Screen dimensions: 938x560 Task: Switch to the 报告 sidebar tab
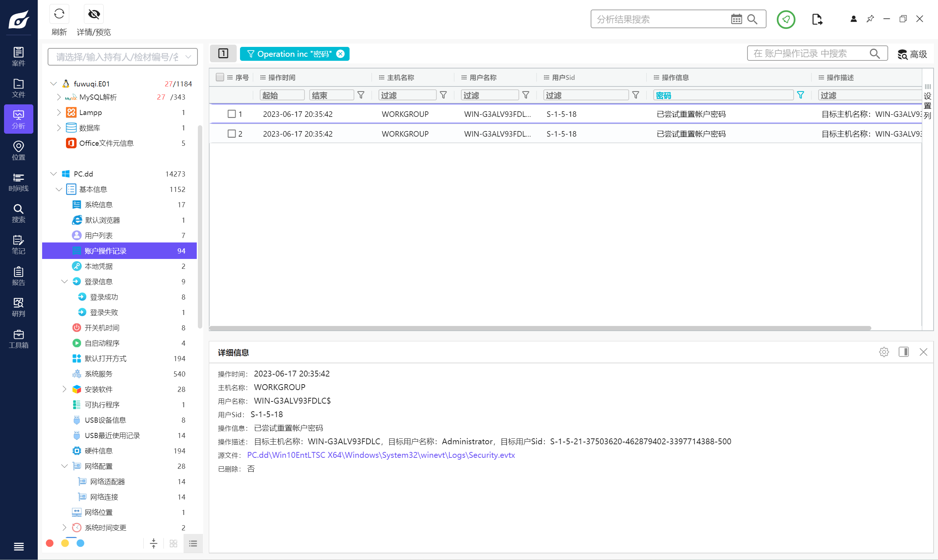[x=18, y=276]
